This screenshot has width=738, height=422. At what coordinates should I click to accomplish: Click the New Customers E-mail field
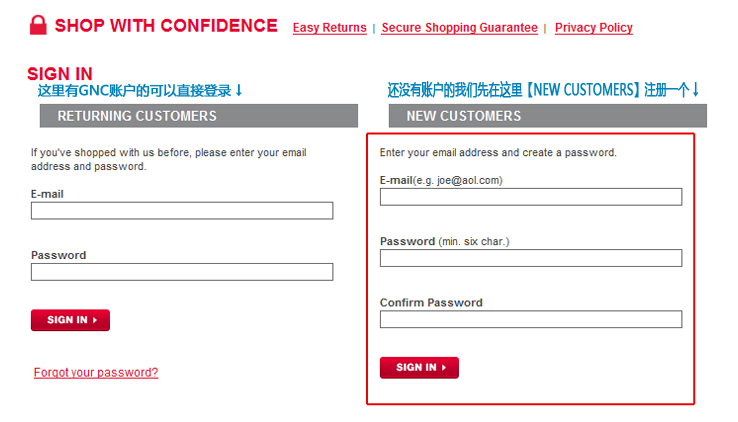(531, 197)
